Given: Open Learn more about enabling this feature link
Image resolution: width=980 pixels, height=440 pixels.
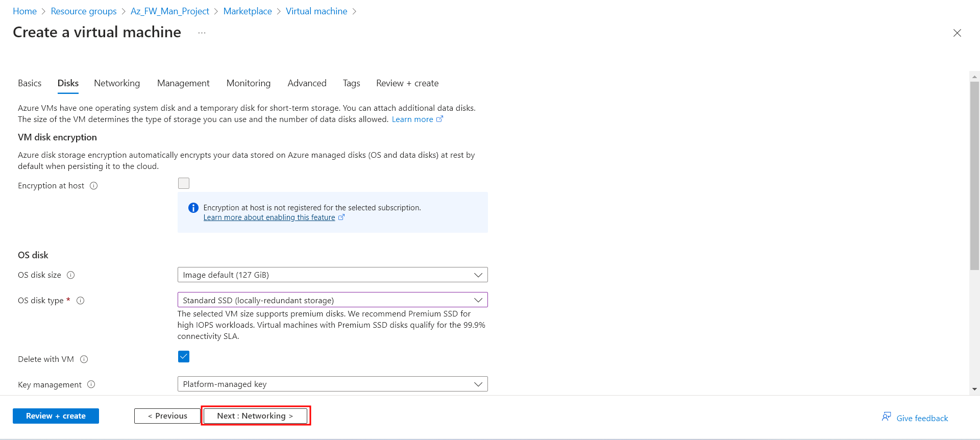Looking at the screenshot, I should pos(269,217).
